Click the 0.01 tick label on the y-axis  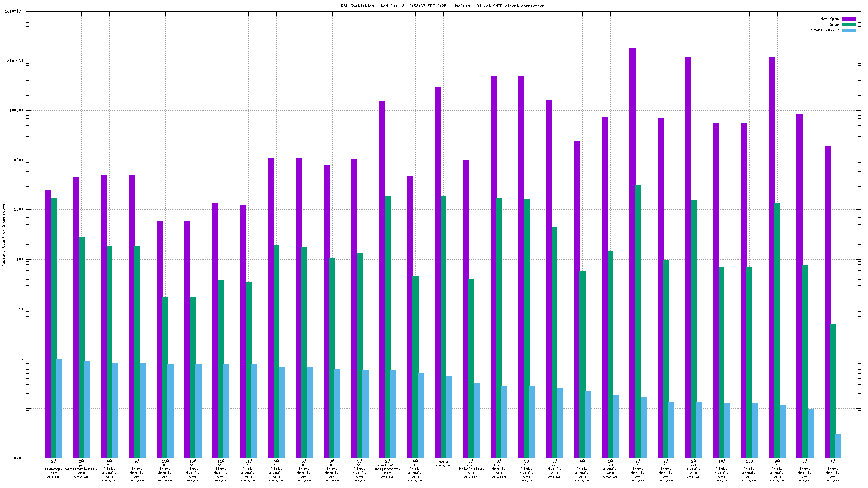point(18,458)
